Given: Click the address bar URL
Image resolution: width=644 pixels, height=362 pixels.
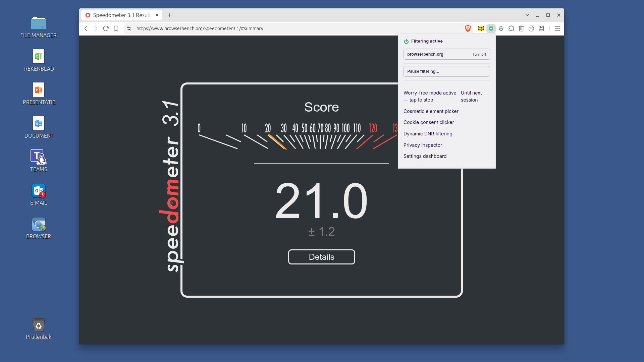Looking at the screenshot, I should 200,28.
